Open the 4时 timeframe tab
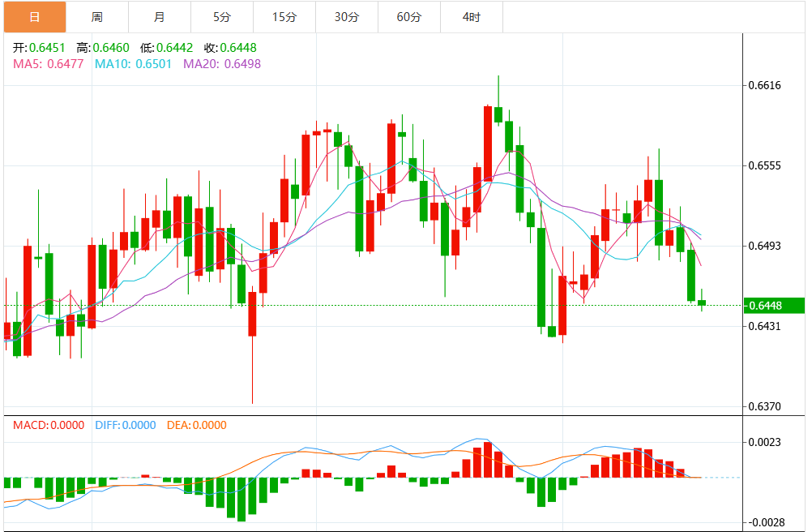Image resolution: width=812 pixels, height=532 pixels. coord(472,17)
